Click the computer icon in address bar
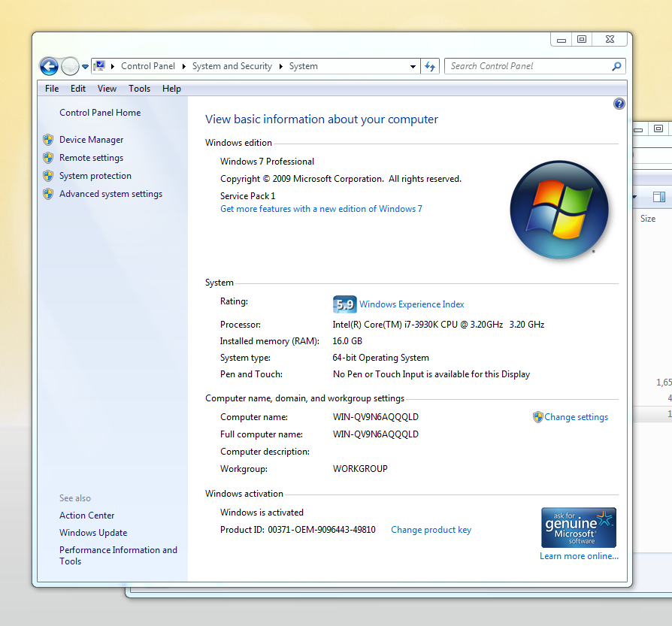This screenshot has height=626, width=672. click(99, 66)
